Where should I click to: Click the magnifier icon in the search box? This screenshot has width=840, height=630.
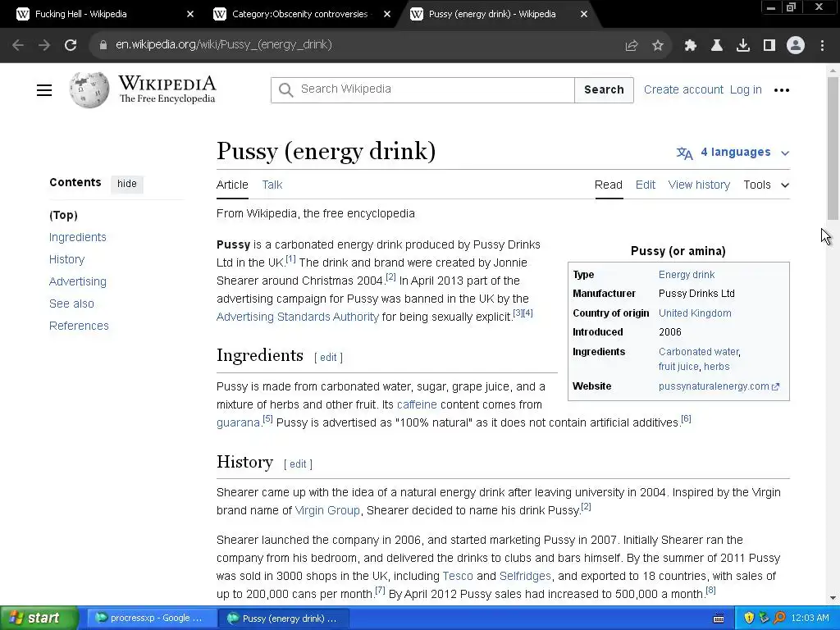click(286, 90)
